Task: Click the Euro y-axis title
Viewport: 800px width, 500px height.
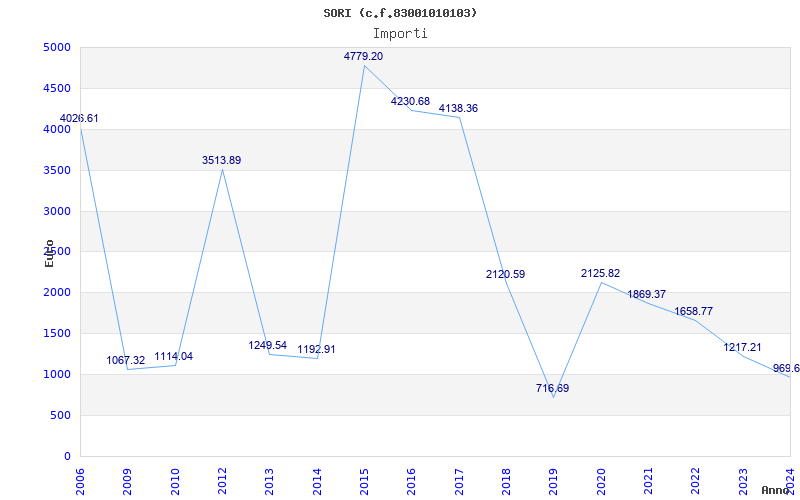Action: (x=49, y=253)
